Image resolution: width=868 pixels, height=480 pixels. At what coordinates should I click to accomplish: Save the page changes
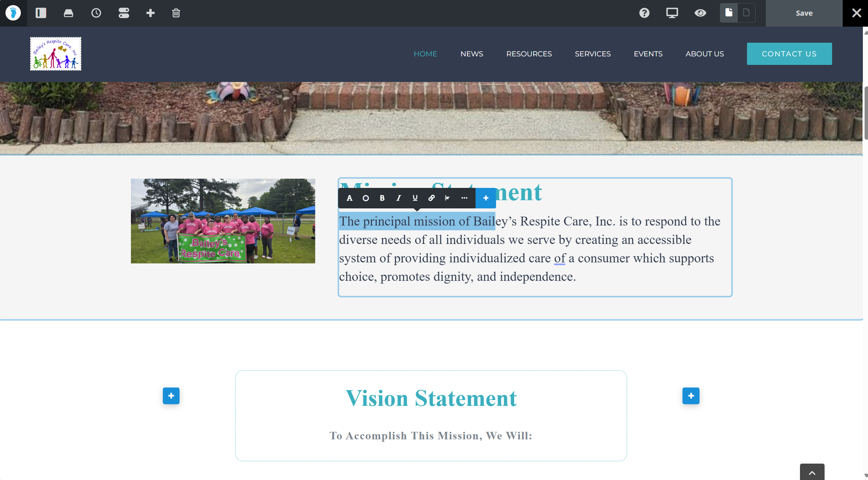tap(803, 13)
